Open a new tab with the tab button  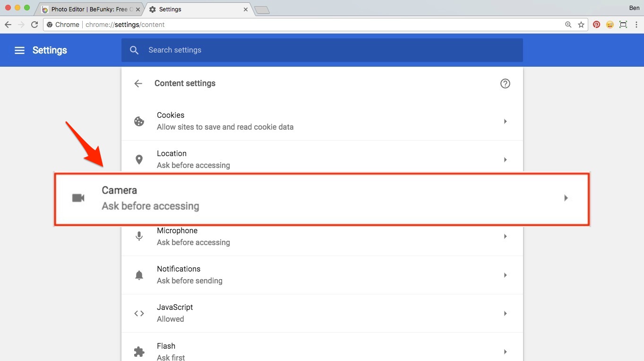click(262, 10)
